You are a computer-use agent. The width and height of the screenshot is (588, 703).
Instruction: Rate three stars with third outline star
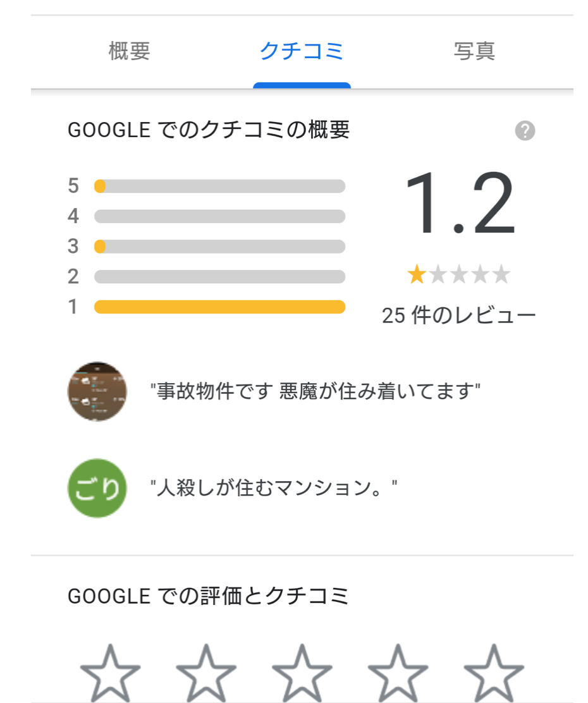click(x=302, y=673)
